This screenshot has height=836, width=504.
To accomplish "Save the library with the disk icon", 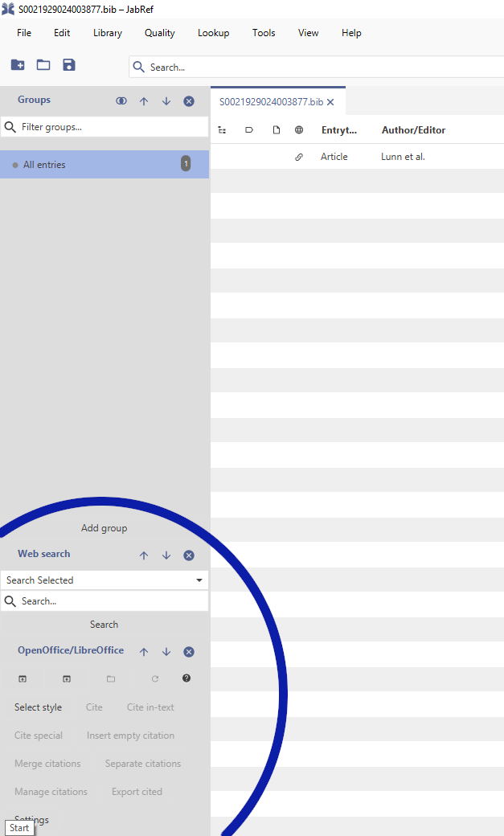I will [x=69, y=65].
